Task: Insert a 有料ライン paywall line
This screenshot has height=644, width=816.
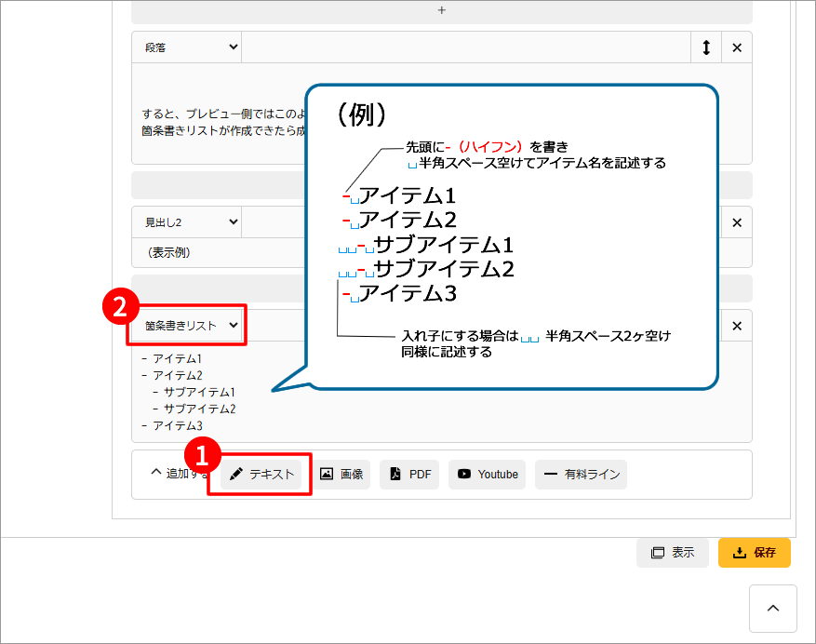Action: coord(581,475)
